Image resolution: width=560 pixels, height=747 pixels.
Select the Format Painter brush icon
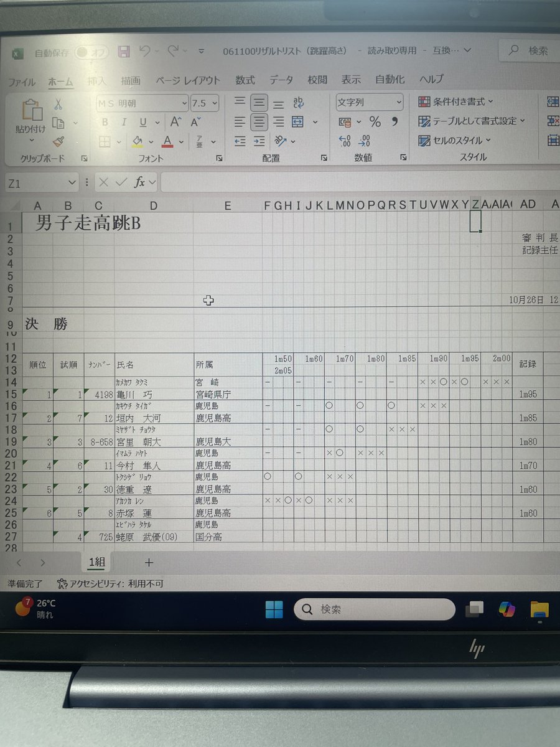58,142
